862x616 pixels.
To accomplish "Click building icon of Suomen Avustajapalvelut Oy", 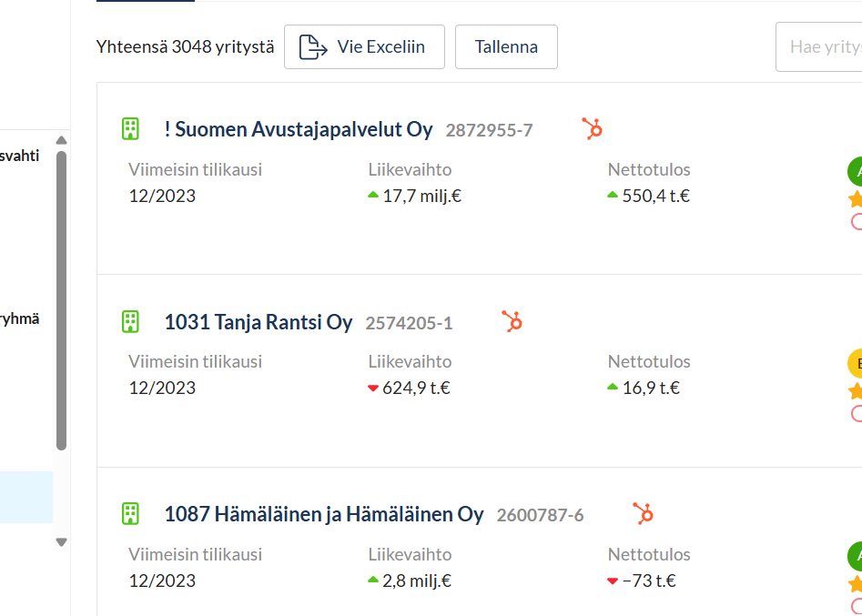I will coord(130,129).
